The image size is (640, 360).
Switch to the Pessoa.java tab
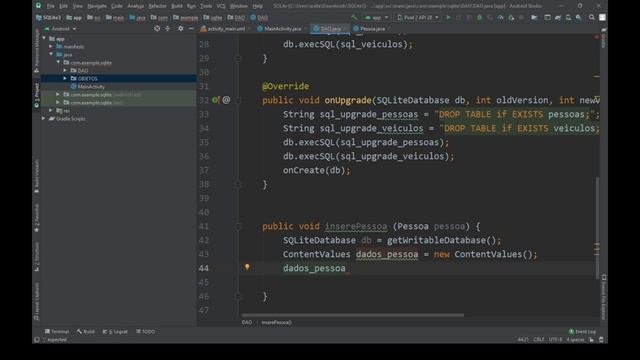[371, 29]
